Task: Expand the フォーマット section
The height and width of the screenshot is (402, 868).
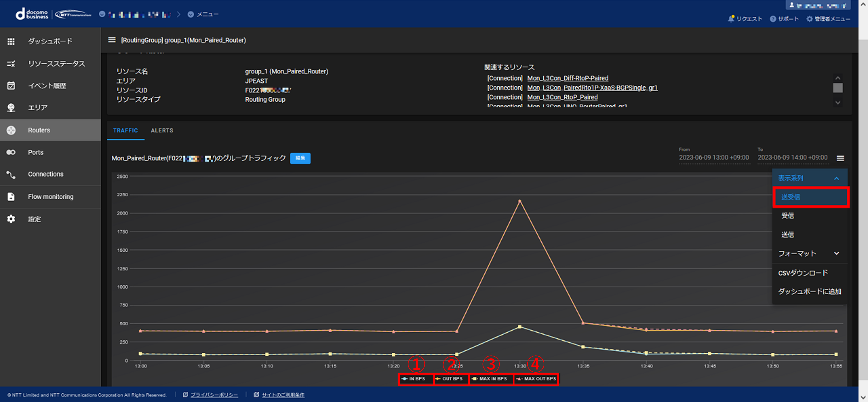Action: tap(809, 254)
